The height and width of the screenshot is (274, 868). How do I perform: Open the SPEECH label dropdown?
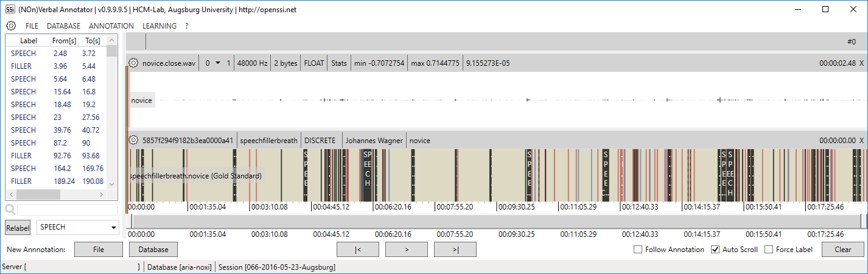[78, 227]
